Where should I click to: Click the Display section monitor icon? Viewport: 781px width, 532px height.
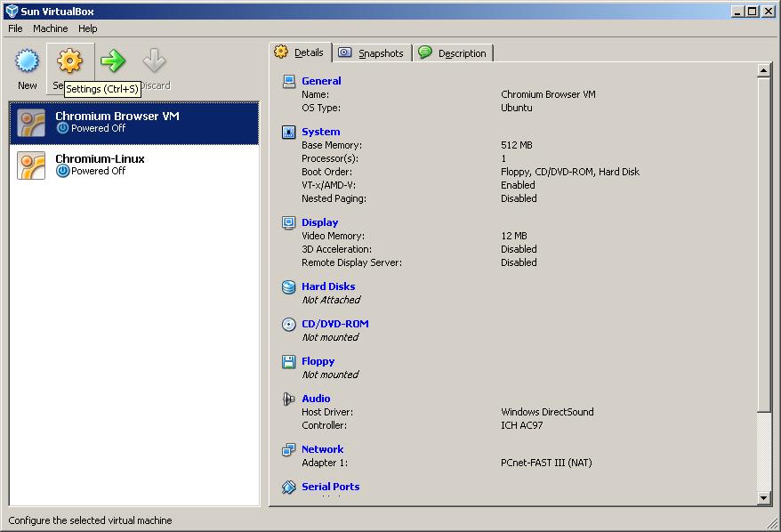click(289, 222)
